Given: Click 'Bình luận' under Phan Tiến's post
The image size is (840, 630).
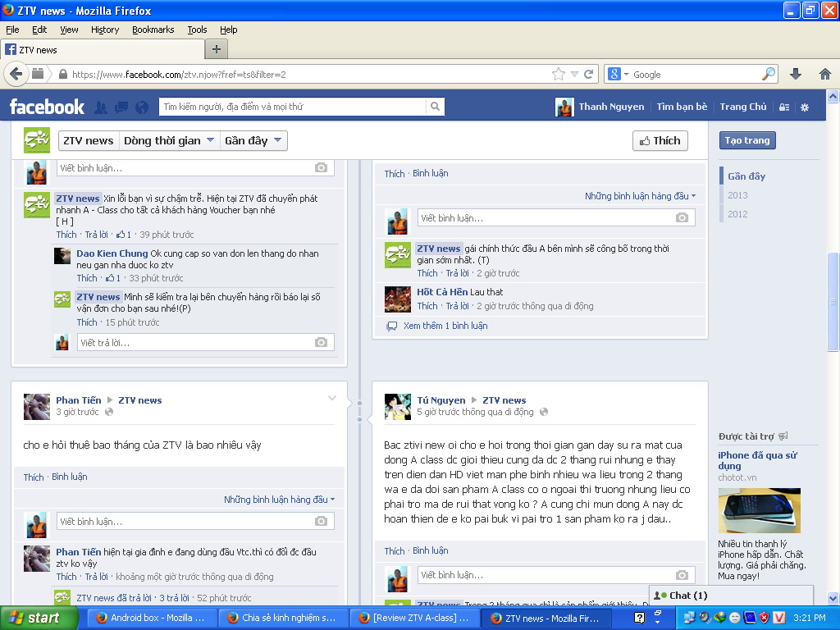Looking at the screenshot, I should click(70, 477).
